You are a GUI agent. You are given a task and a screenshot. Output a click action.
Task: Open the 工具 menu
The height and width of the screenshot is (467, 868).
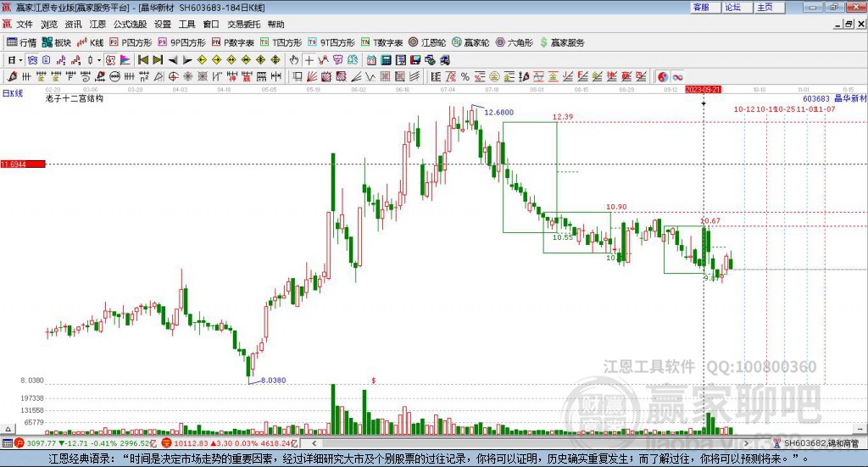point(187,25)
